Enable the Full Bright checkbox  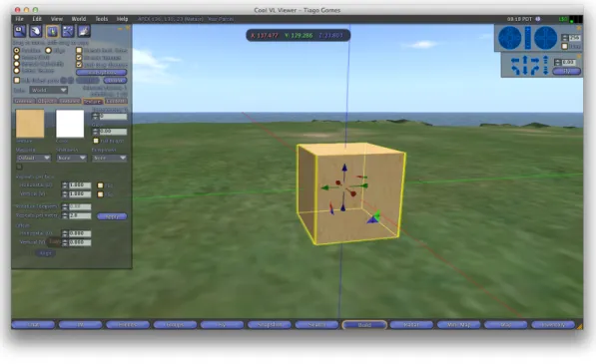96,141
